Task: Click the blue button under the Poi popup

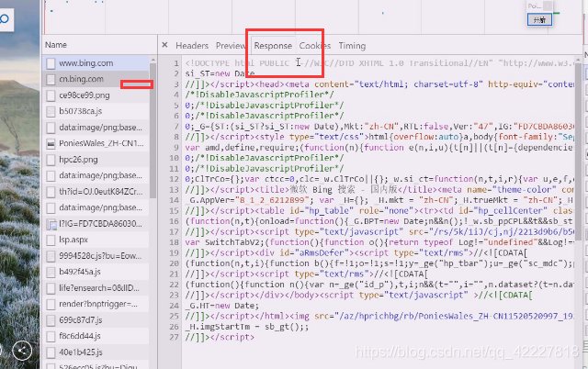Action: (x=539, y=20)
